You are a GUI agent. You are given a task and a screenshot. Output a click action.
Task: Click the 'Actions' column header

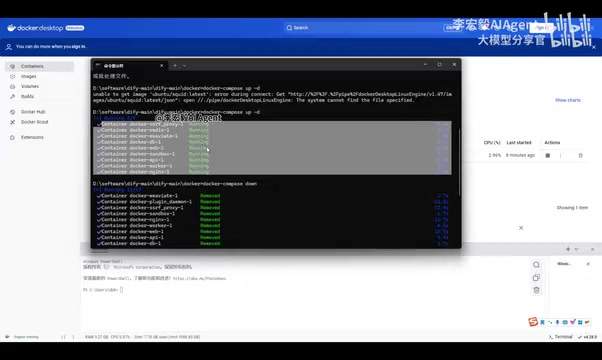click(552, 143)
